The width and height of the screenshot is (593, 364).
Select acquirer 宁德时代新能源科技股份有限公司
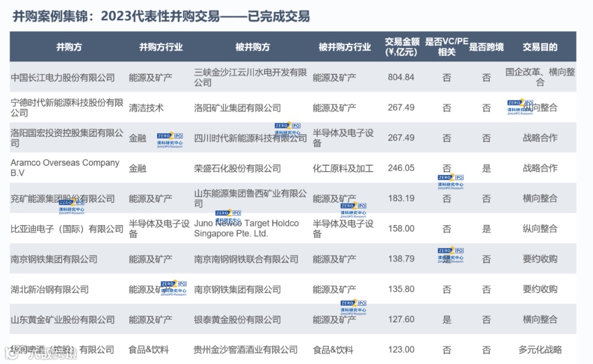point(67,108)
